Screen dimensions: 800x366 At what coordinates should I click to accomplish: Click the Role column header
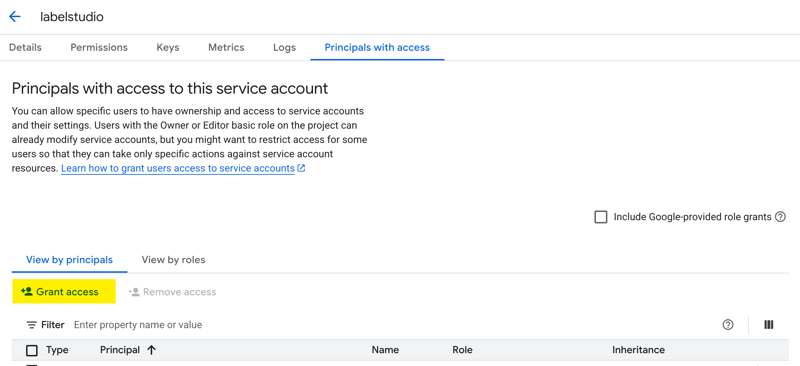462,350
